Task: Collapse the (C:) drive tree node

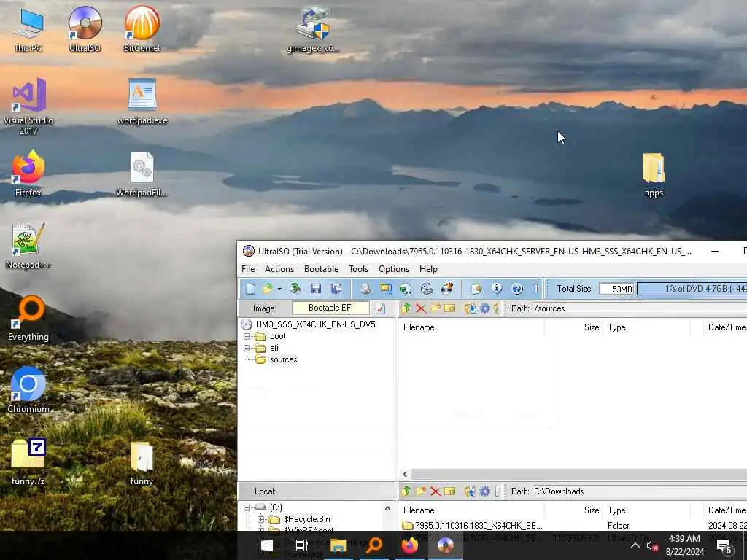Action: [x=247, y=507]
